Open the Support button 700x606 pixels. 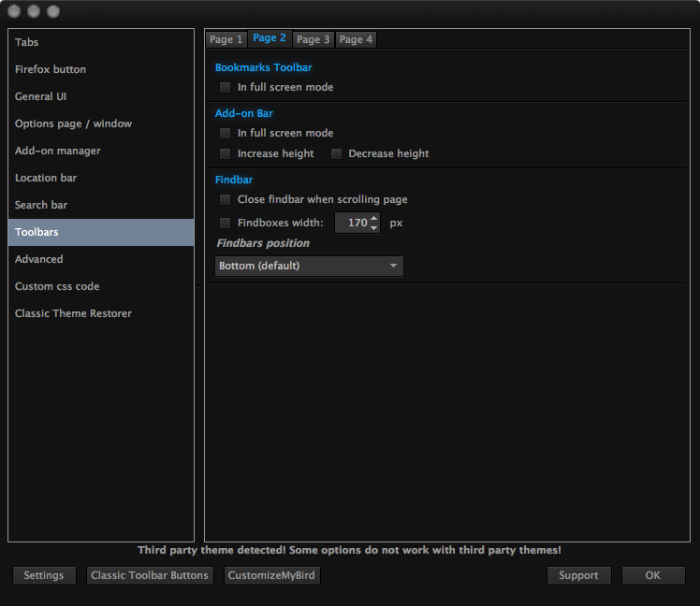coord(578,575)
